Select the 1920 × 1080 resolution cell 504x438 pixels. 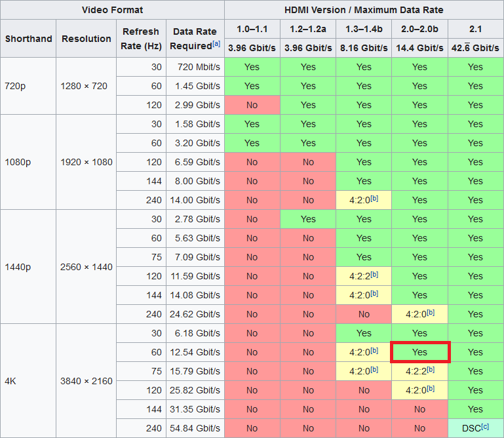[x=86, y=162]
